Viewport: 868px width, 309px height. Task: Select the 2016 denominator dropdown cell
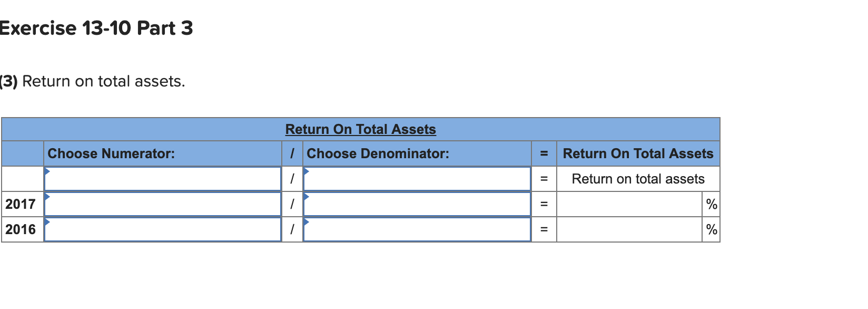416,229
